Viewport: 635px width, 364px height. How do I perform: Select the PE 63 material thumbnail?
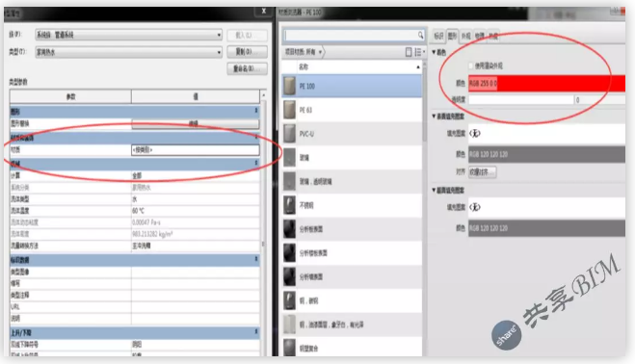(x=289, y=110)
